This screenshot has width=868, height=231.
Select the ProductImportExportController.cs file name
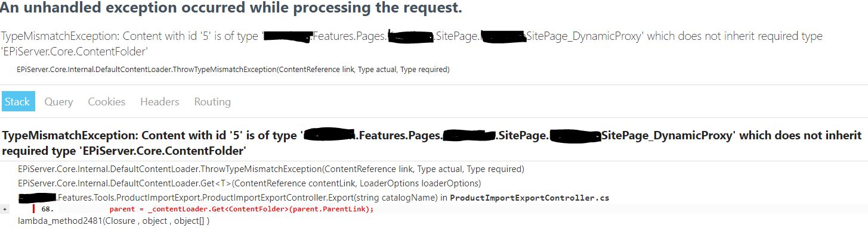pos(530,197)
